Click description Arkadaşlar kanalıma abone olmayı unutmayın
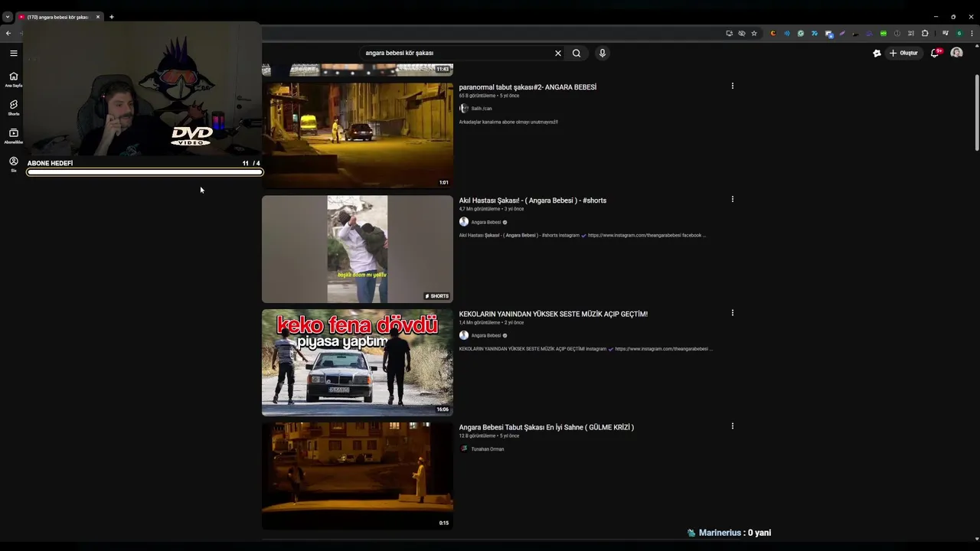 508,122
